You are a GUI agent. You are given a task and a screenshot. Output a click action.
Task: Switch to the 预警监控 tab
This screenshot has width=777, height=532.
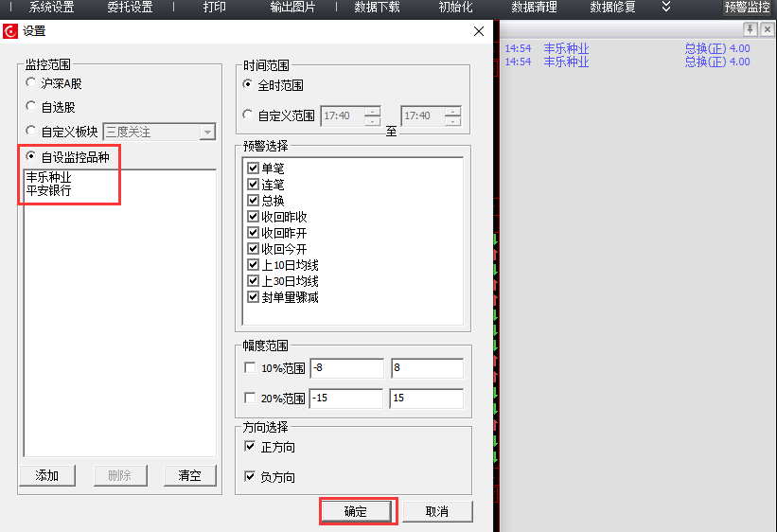(747, 7)
